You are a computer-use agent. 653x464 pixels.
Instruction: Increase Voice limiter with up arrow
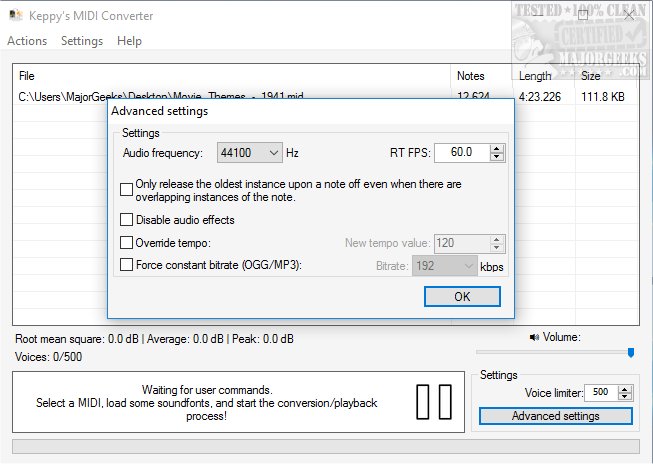[625, 389]
